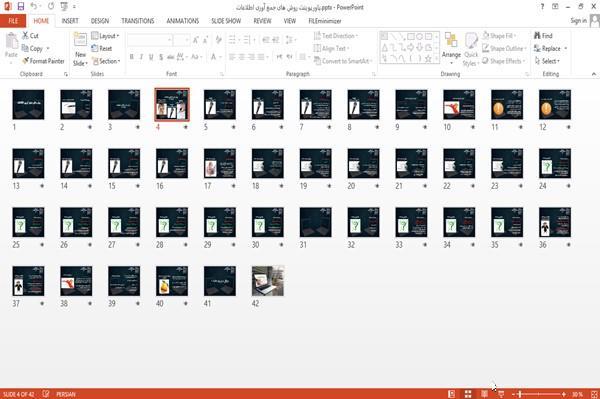Click Fit slide to window icon
The image size is (600, 399).
tap(594, 394)
